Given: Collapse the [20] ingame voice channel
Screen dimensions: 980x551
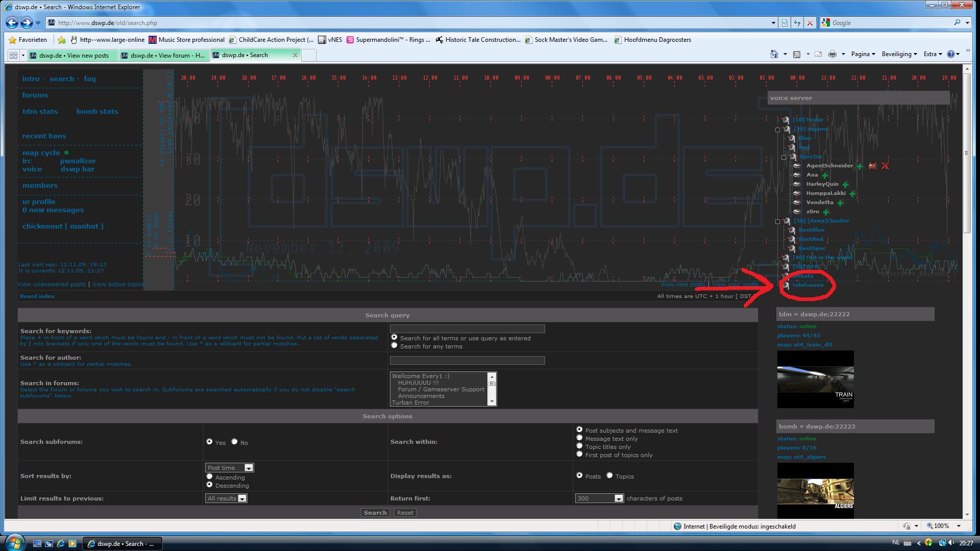Looking at the screenshot, I should [777, 130].
